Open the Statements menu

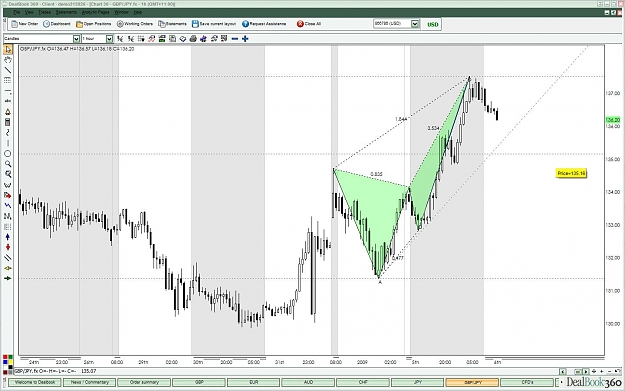pyautogui.click(x=66, y=12)
